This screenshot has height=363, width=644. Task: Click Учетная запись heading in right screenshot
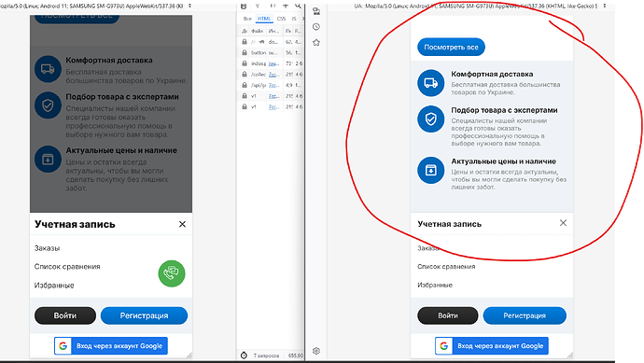(449, 224)
